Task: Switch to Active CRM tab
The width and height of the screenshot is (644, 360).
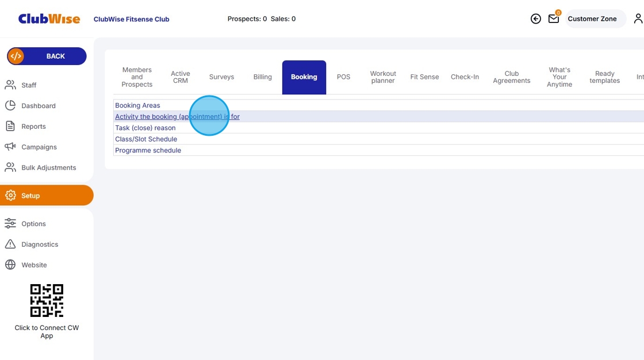Action: pyautogui.click(x=181, y=77)
